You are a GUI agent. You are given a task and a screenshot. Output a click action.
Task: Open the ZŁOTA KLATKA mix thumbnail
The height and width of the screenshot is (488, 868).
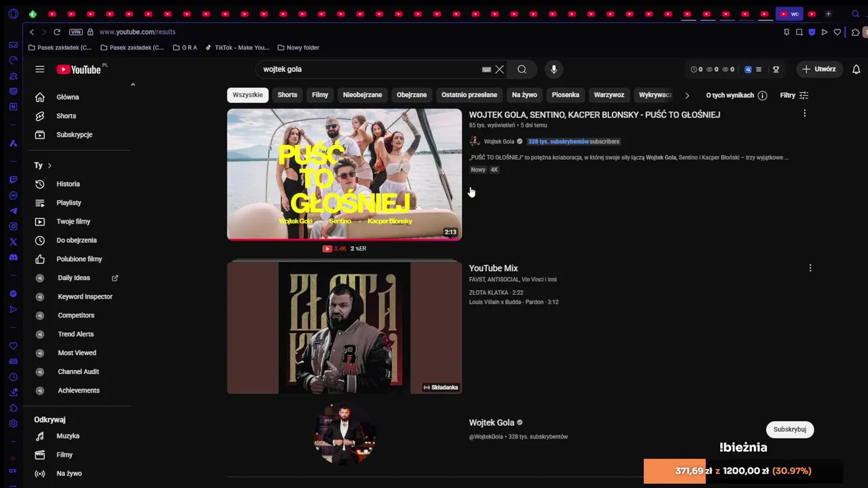click(x=344, y=328)
